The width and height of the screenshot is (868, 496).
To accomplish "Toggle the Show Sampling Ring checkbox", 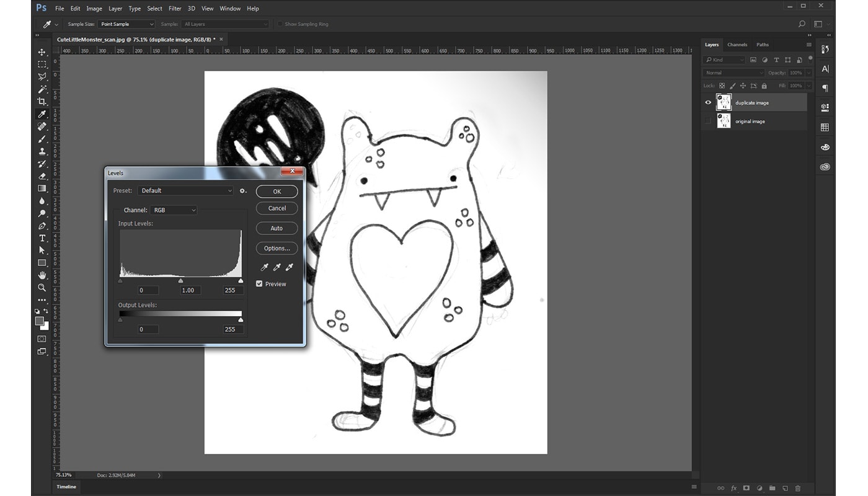I will 280,24.
